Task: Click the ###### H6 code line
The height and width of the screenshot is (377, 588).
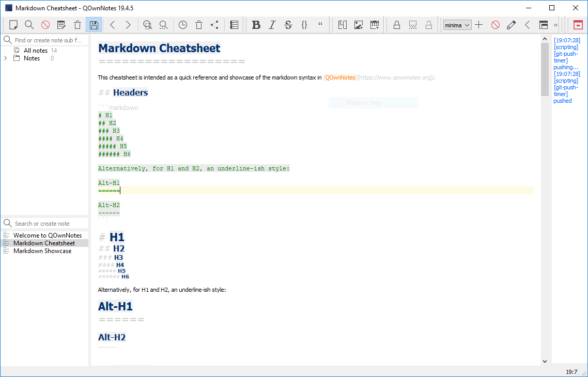Action: (x=114, y=154)
